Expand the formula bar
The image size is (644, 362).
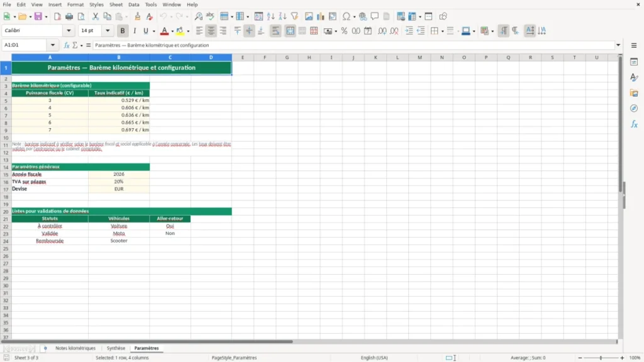[x=618, y=45]
